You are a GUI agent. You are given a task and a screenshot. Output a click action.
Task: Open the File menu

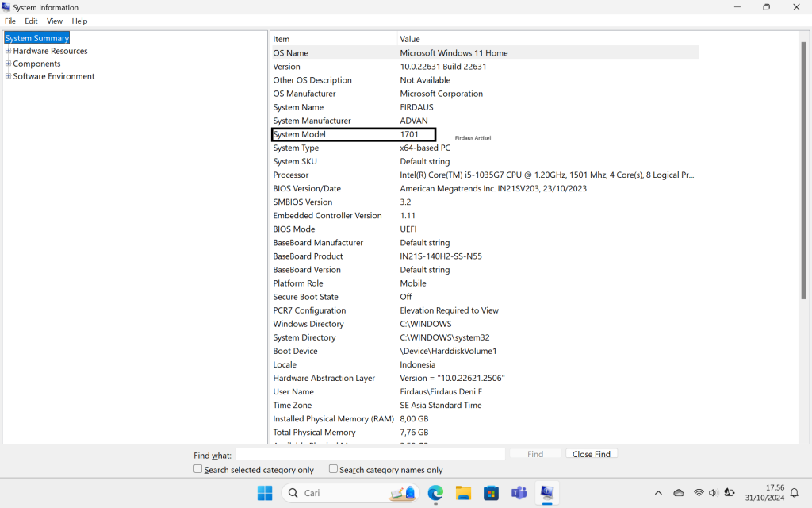click(10, 21)
